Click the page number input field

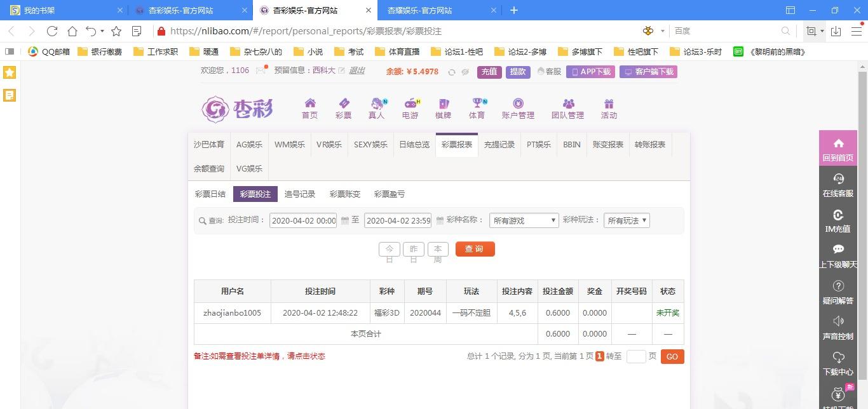coord(636,357)
